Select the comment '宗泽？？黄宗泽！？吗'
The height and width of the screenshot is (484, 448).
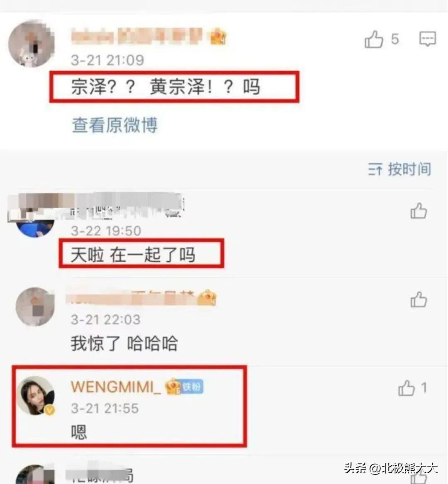point(166,87)
